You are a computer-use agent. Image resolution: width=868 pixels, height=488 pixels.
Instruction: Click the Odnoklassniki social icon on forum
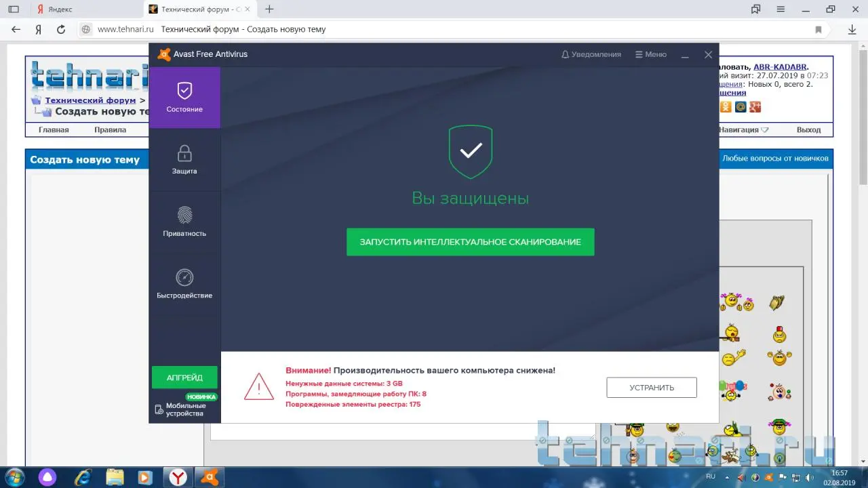point(726,107)
